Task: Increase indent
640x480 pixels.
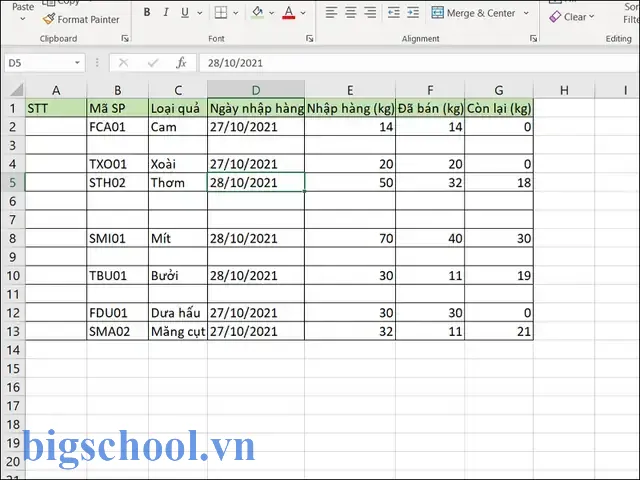Action: coord(413,13)
